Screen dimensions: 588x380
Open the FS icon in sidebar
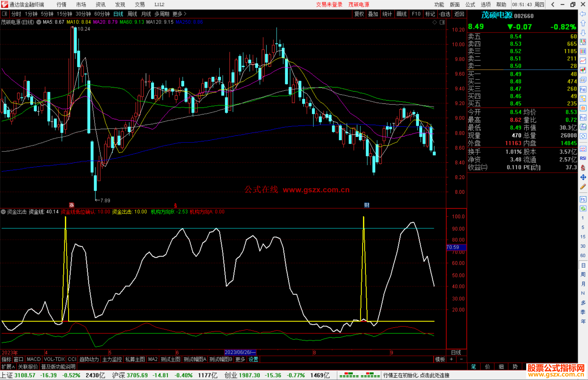(583, 199)
